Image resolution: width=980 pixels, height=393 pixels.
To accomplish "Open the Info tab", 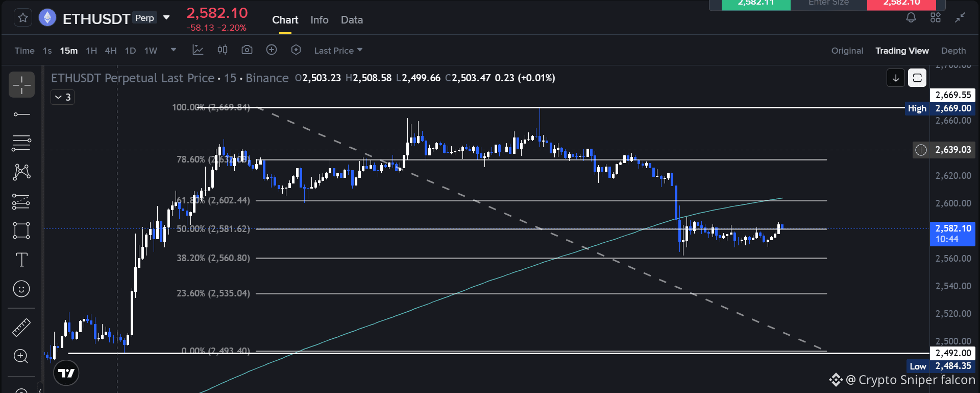I will pos(320,20).
